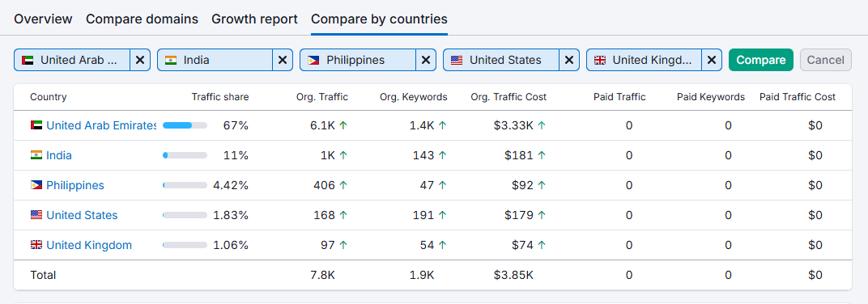This screenshot has width=868, height=304.
Task: Open the United Arab Emirates row link
Action: (101, 125)
